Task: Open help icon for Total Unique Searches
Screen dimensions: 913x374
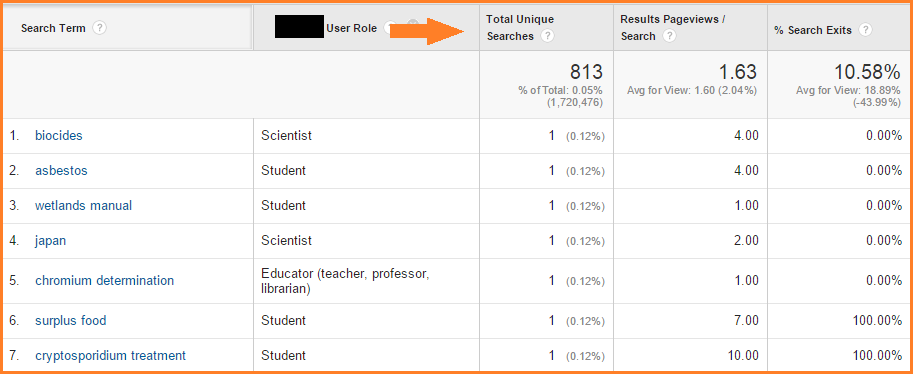Action: (547, 36)
